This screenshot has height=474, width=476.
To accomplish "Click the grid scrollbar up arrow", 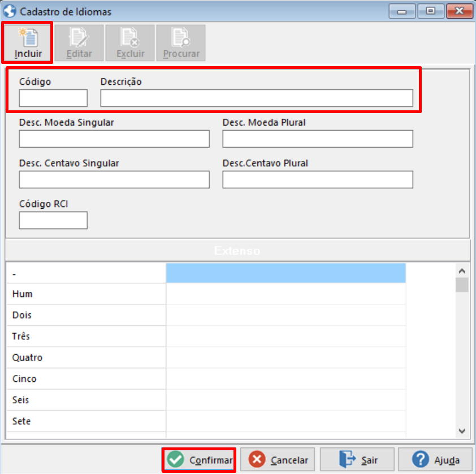I will pos(462,270).
